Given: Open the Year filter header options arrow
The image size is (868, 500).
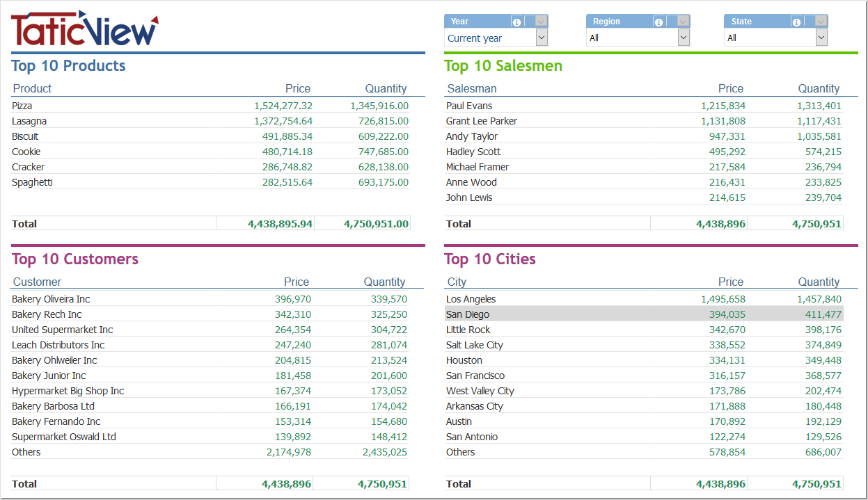Looking at the screenshot, I should click(541, 22).
